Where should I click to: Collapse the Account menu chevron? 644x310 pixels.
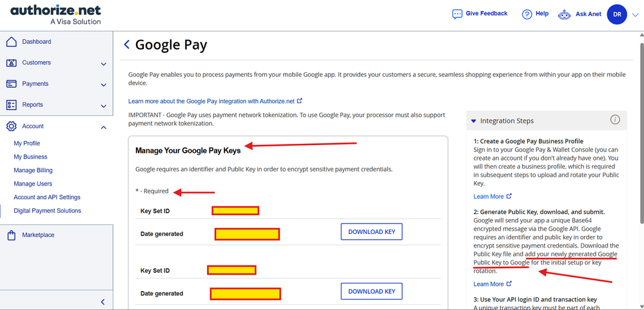tap(104, 127)
